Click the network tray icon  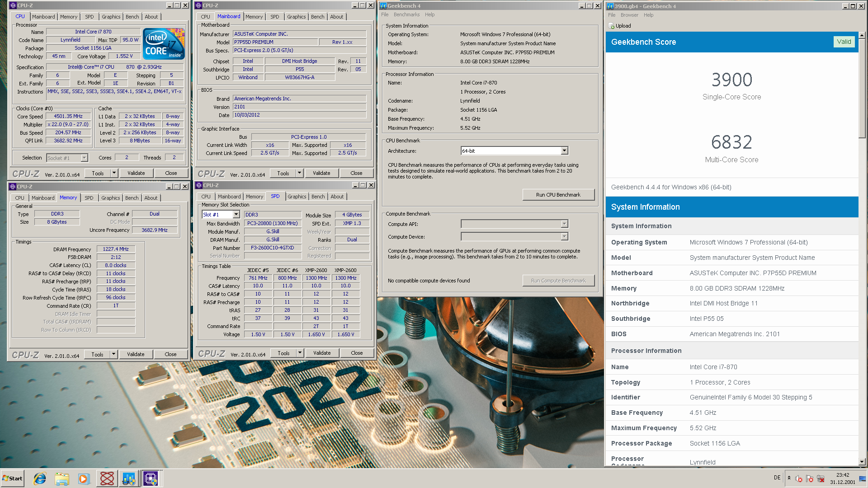click(821, 479)
